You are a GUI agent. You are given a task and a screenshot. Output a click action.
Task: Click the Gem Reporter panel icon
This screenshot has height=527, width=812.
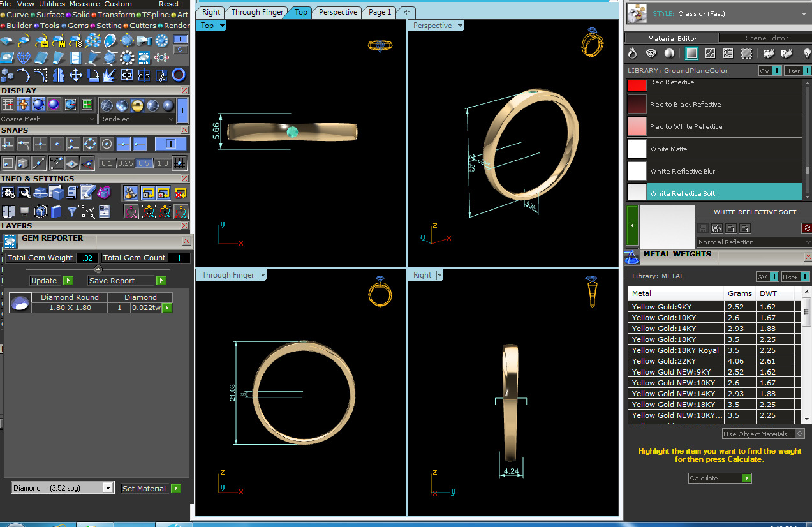point(10,241)
